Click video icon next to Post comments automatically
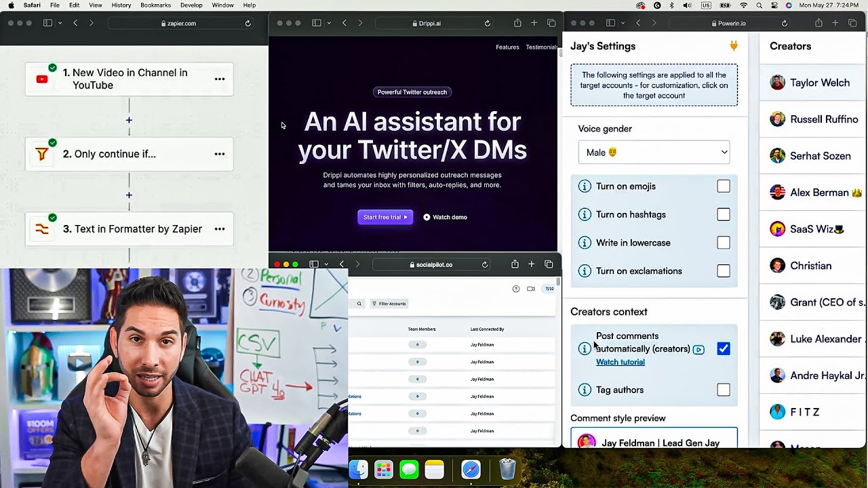Image resolution: width=868 pixels, height=488 pixels. (698, 350)
